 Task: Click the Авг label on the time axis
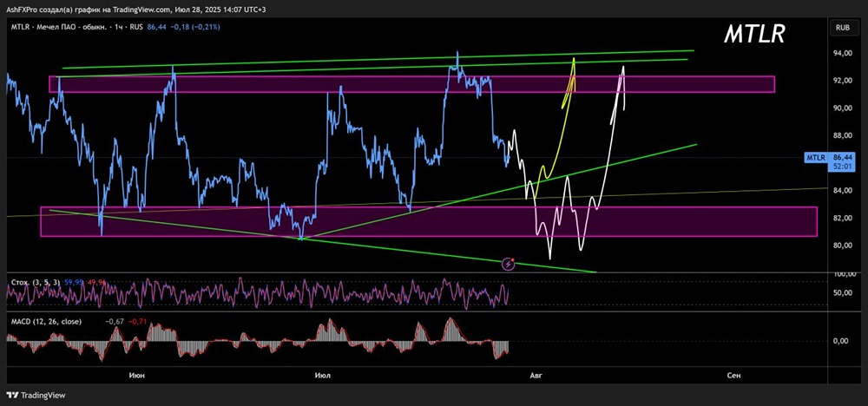536,376
